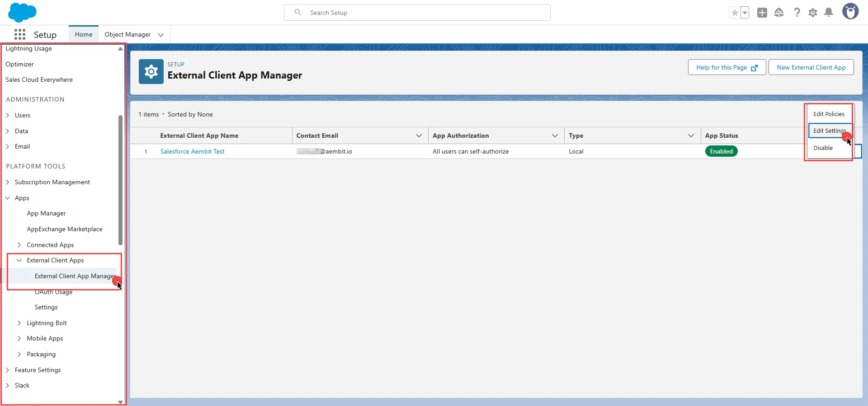Collapse the External Client Apps tree node

[19, 261]
